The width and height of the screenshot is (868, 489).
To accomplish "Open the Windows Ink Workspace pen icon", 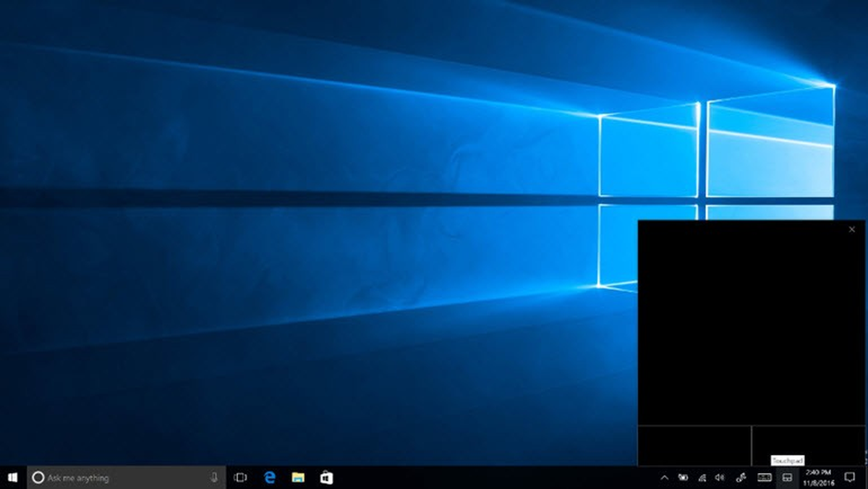I will [741, 477].
